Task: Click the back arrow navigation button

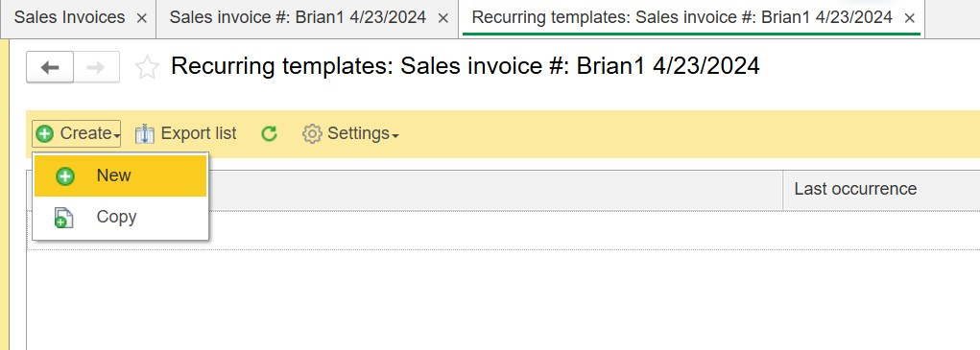Action: point(50,67)
